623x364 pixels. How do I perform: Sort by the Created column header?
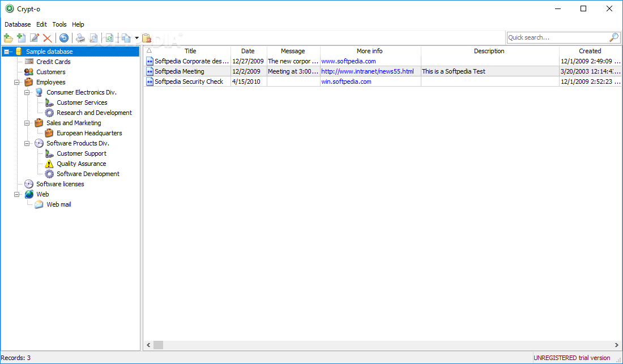tap(590, 51)
